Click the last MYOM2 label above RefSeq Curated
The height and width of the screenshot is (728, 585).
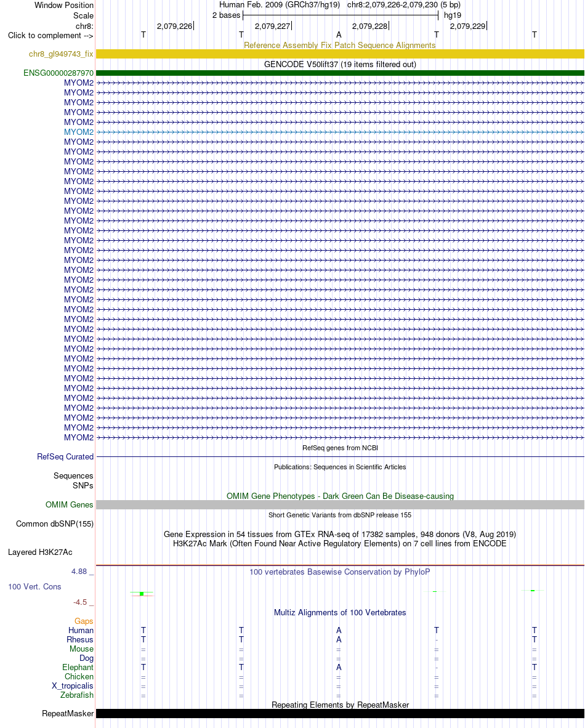point(79,438)
